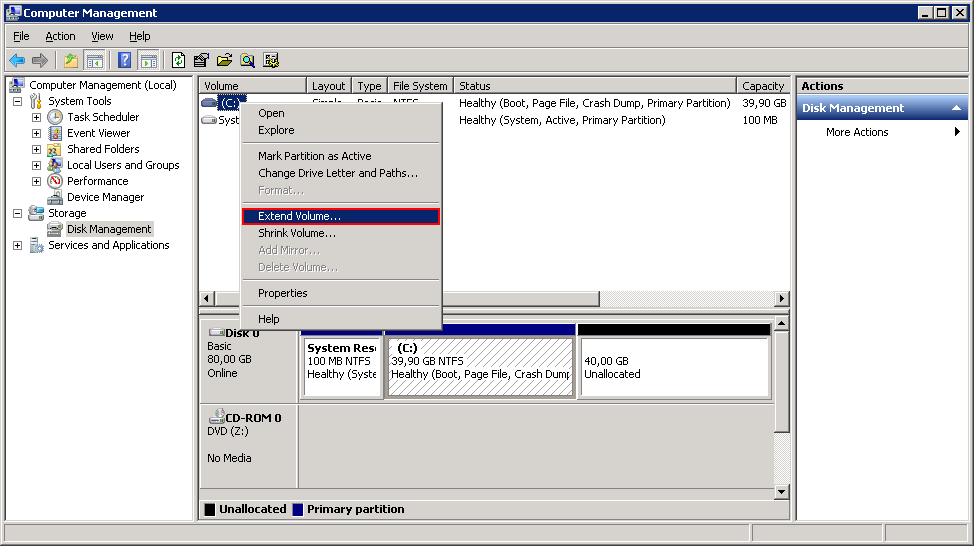
Task: Select the Storage node icon
Action: tap(36, 213)
